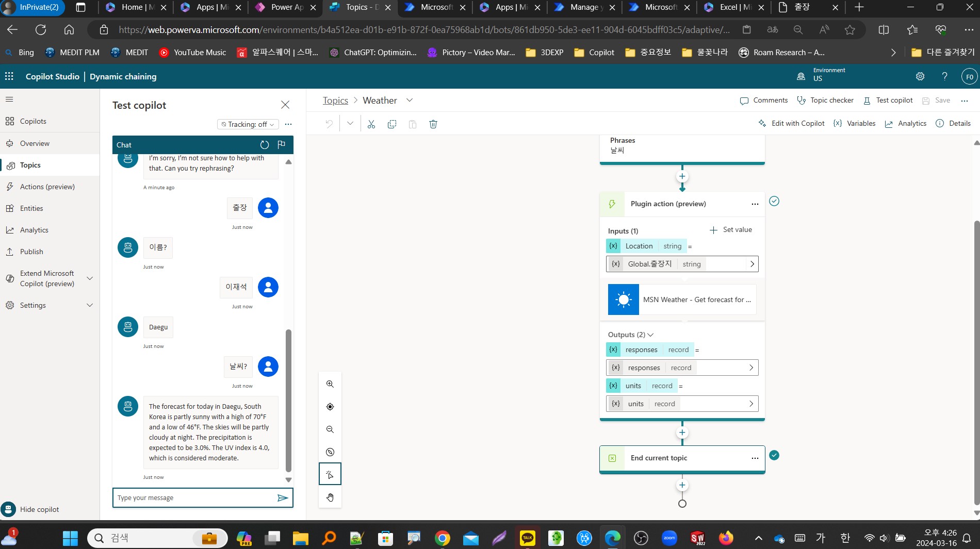Cut the selected node
The image size is (980, 549).
point(371,124)
